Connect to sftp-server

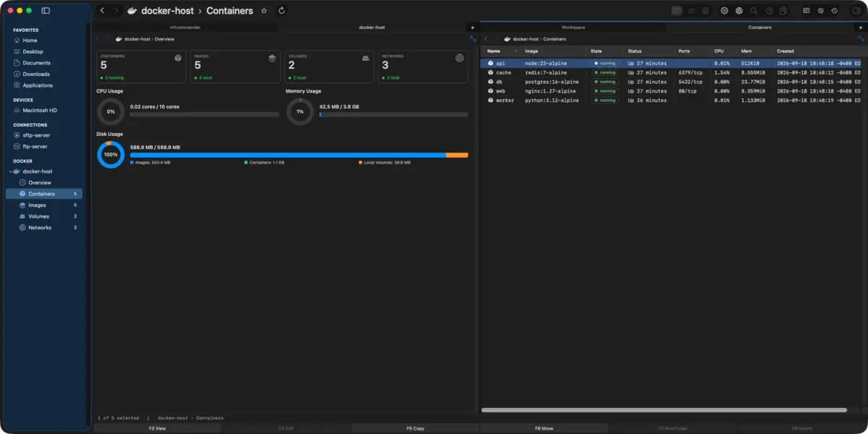[44, 135]
